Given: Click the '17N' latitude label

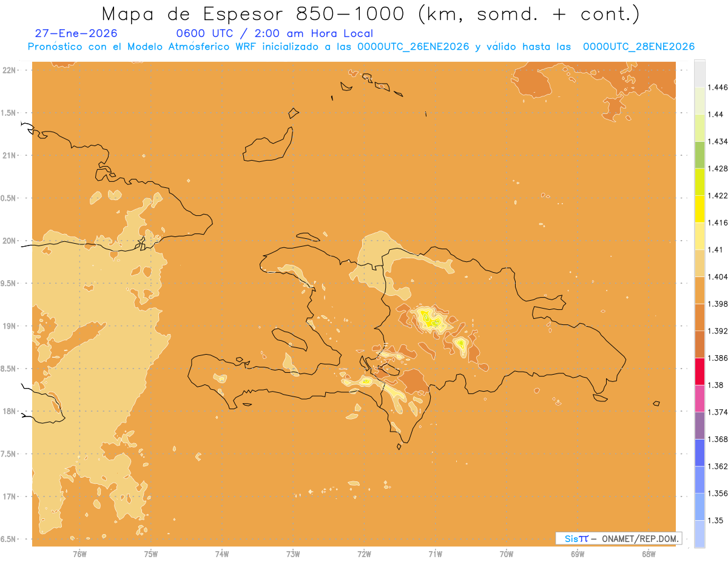Looking at the screenshot, I should [x=8, y=497].
